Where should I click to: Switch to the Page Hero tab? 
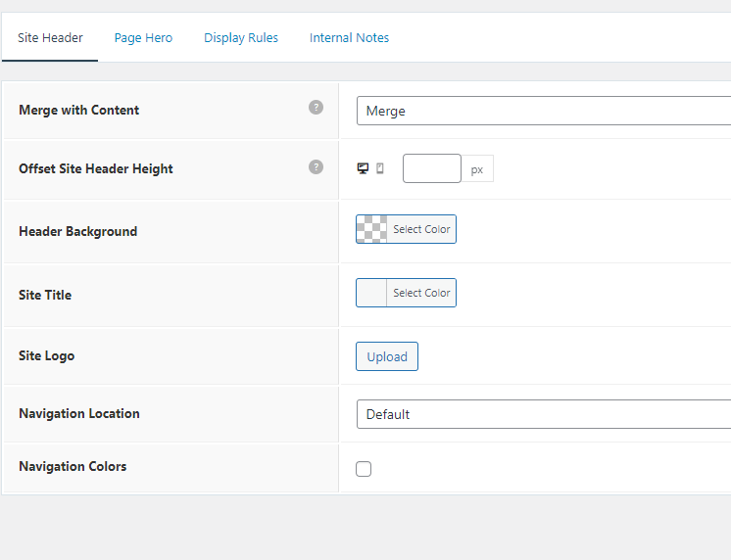click(x=143, y=38)
